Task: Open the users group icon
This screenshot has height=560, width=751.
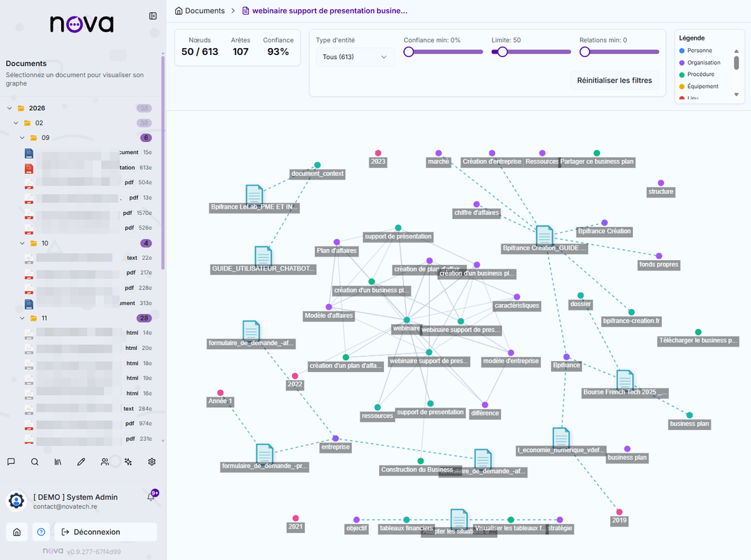Action: (x=105, y=461)
